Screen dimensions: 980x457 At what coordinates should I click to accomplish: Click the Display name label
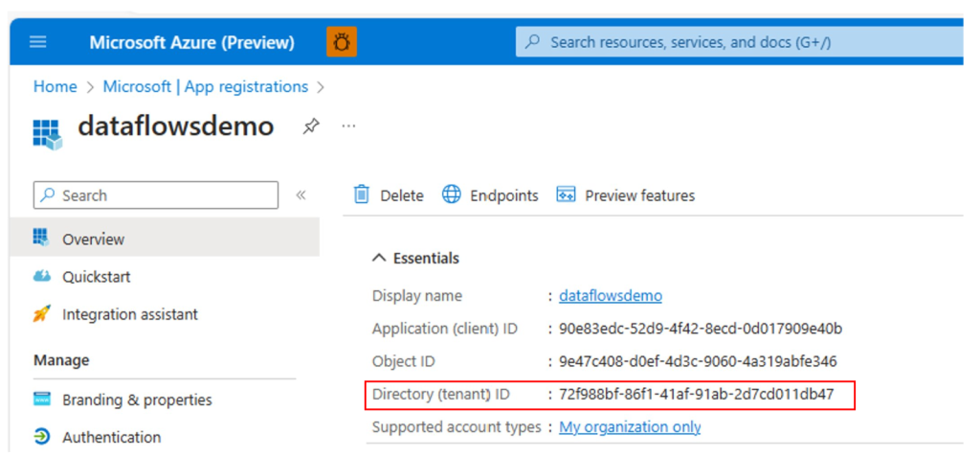point(417,295)
